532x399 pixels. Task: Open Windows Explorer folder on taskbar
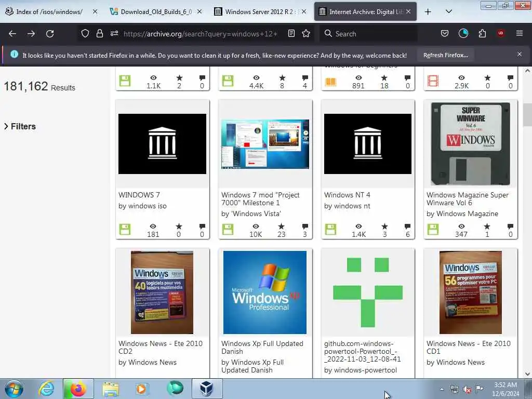pos(111,389)
